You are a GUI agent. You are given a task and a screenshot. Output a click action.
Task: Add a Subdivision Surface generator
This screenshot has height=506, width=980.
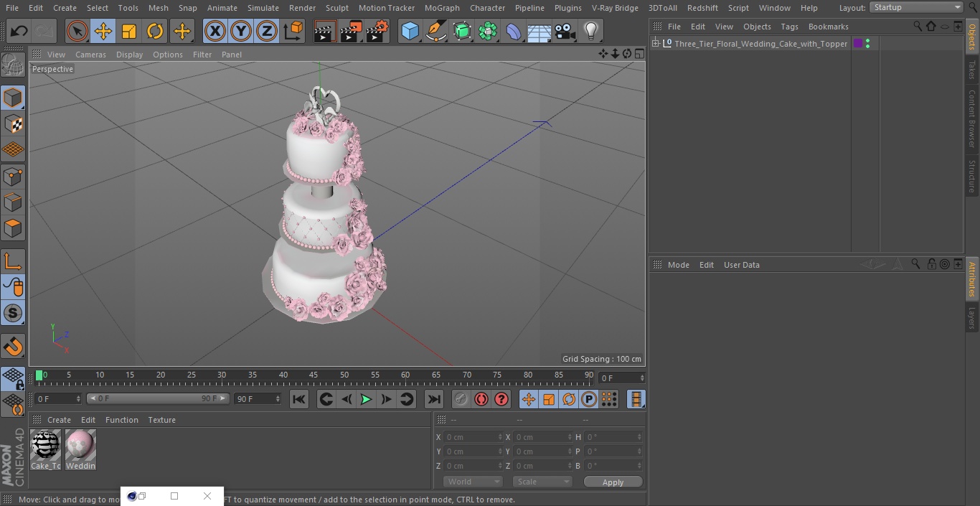point(462,31)
